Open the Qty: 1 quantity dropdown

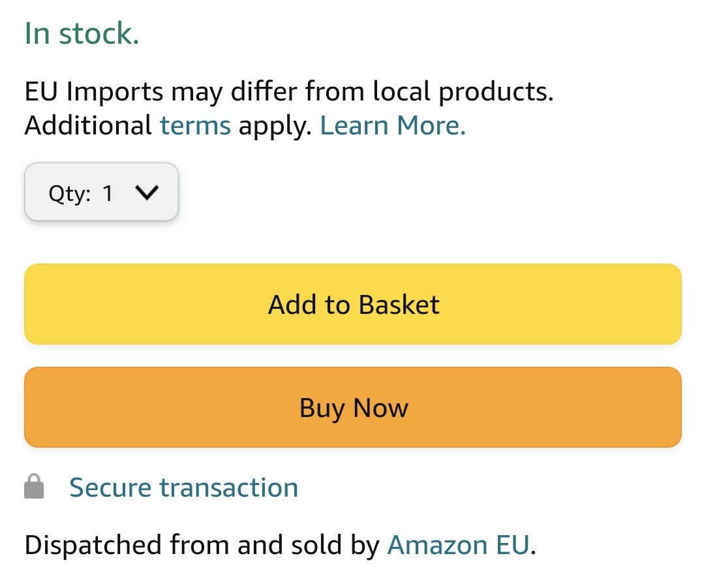click(102, 192)
